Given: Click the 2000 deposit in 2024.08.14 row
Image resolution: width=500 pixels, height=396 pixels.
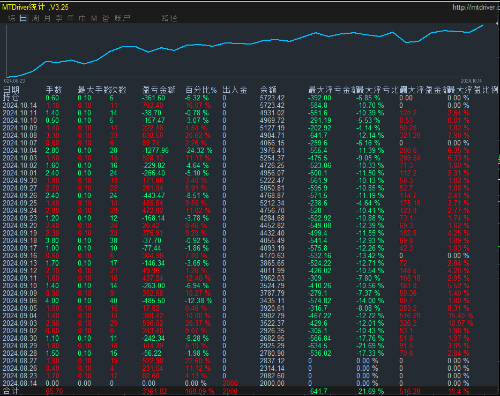Looking at the screenshot, I should [x=230, y=383].
